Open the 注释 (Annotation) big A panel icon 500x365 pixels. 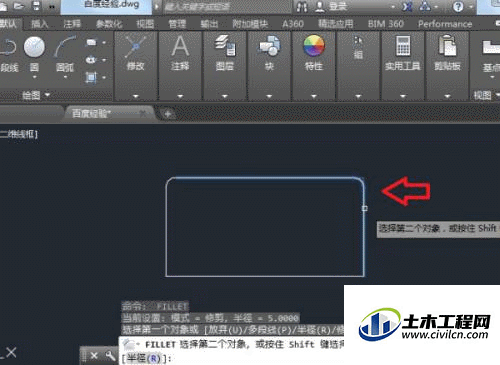[180, 46]
